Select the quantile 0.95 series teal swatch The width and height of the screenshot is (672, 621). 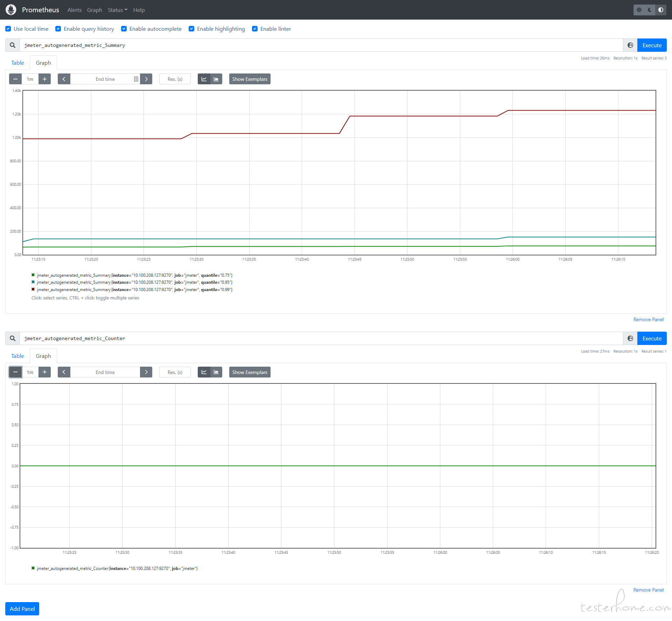33,282
